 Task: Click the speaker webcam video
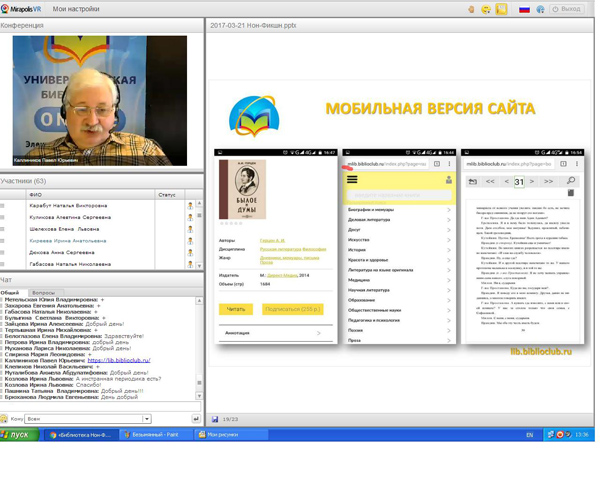pos(99,101)
